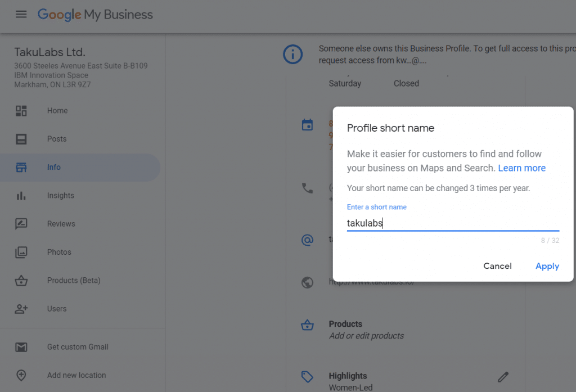Viewport: 576px width, 392px height.
Task: Open Posts in the sidebar
Action: click(57, 139)
